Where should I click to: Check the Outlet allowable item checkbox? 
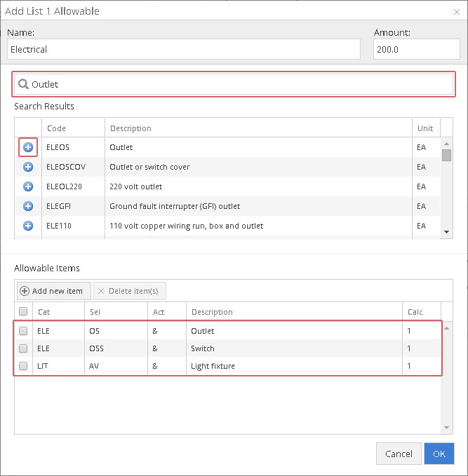(x=23, y=331)
